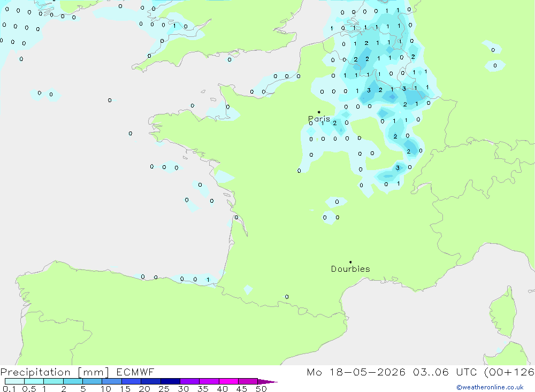This screenshot has width=535, height=392.
Task: Click legend label '40' under color bar
Action: point(222,389)
